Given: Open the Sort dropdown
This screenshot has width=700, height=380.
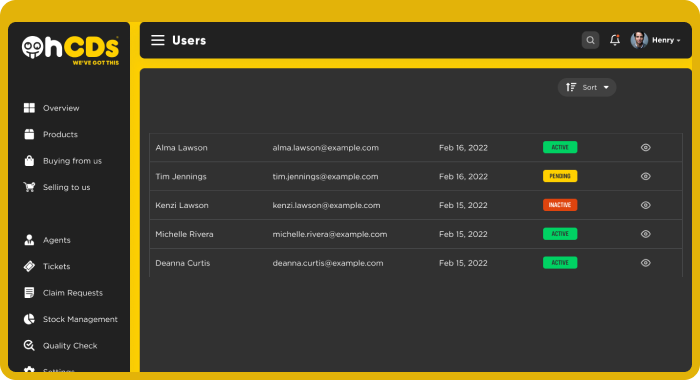Looking at the screenshot, I should pos(587,88).
